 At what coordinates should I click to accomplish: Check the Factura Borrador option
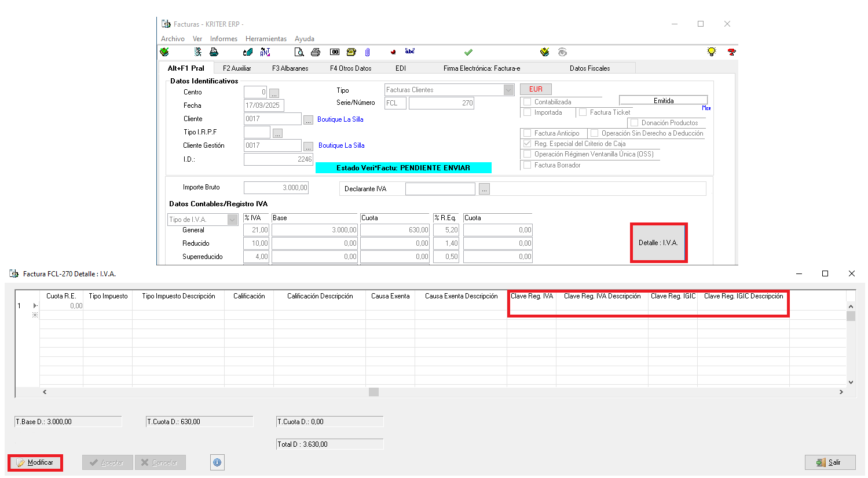tap(528, 165)
